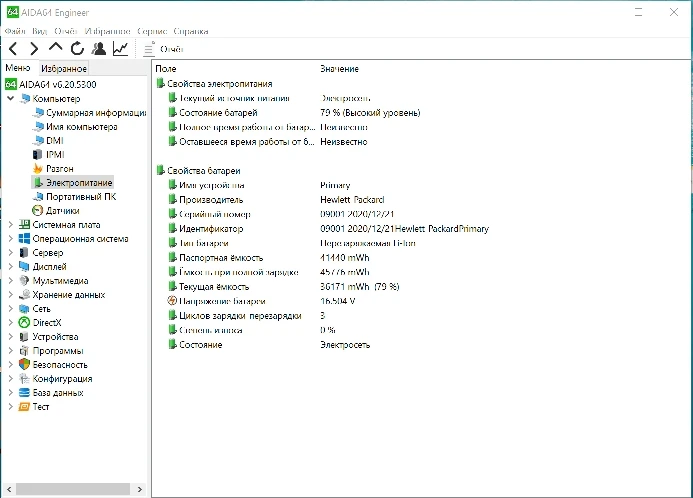Click the Хранение данных disk icon

coord(24,295)
